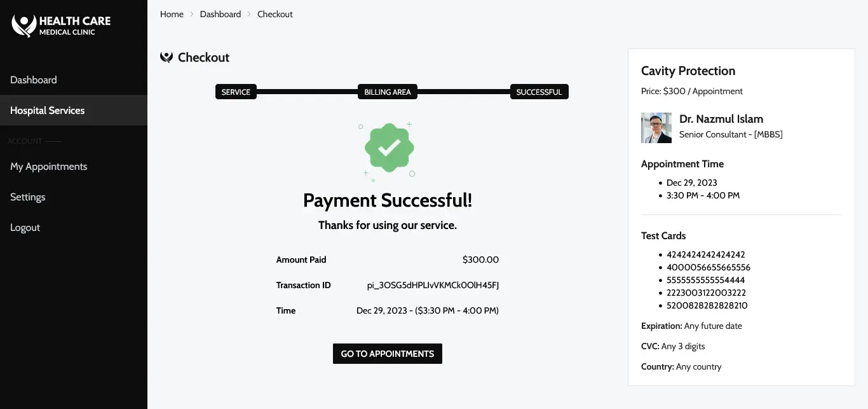Select the SERVICE step in progress bar
This screenshot has width=868, height=409.
pyautogui.click(x=236, y=92)
